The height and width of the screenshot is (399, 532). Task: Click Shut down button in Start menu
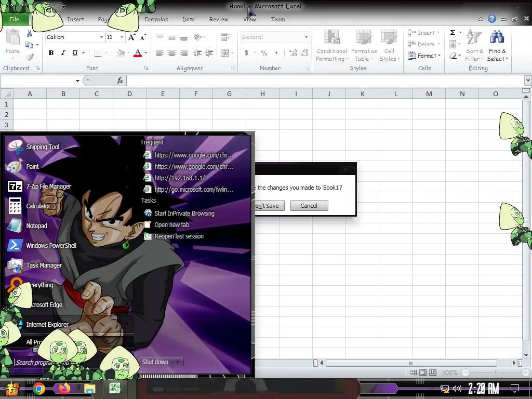pyautogui.click(x=155, y=362)
